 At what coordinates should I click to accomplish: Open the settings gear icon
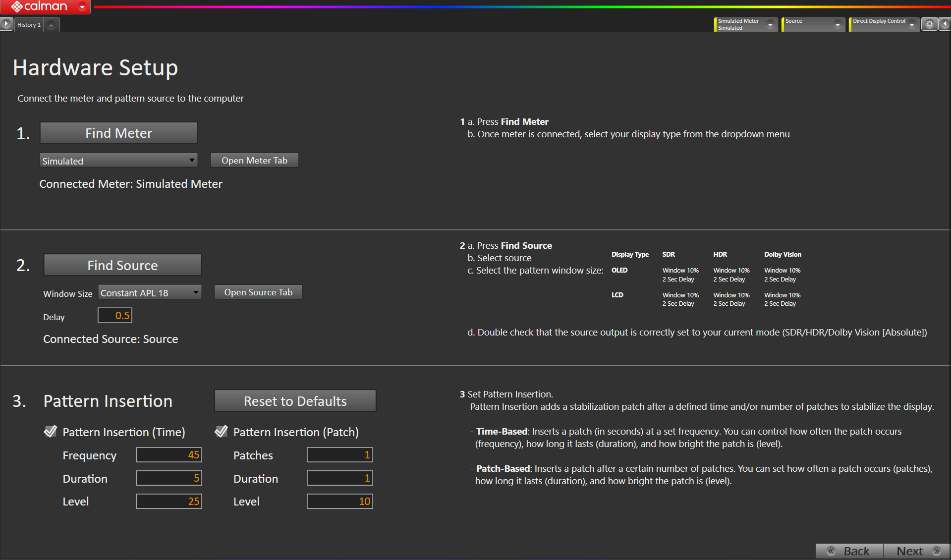pos(929,24)
